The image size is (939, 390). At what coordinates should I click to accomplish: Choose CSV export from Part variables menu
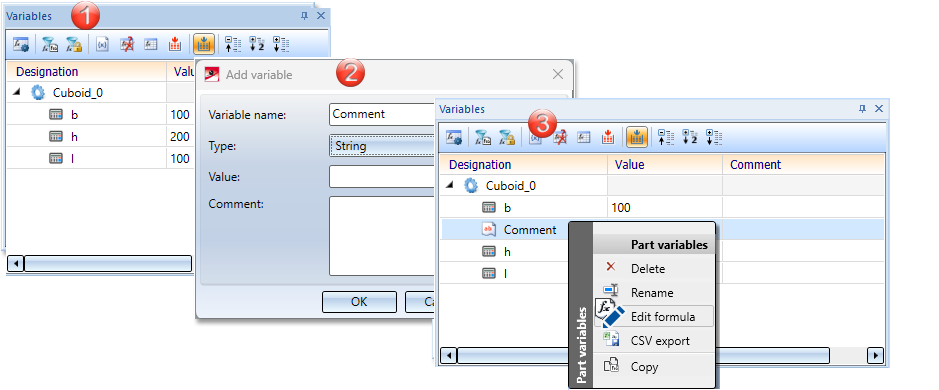point(654,340)
